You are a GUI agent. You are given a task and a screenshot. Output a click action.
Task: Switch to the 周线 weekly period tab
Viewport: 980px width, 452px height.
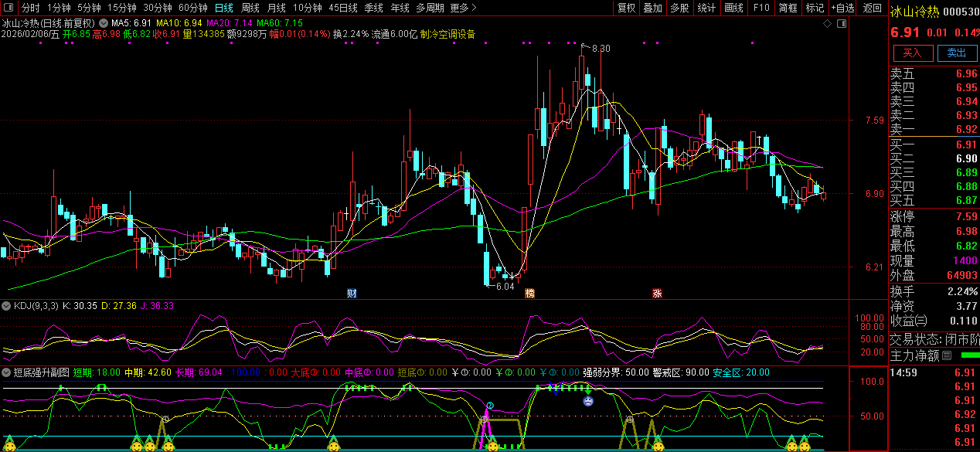250,8
